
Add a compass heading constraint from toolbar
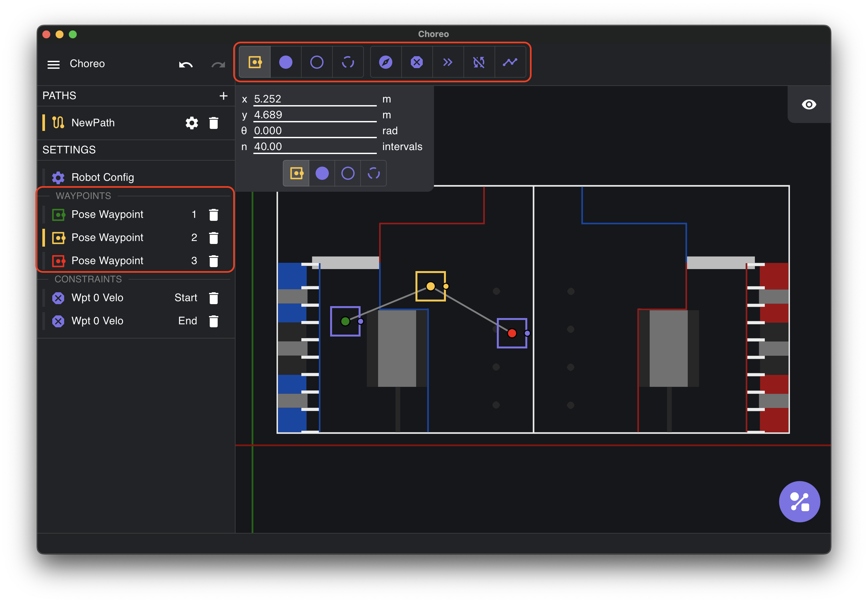pyautogui.click(x=385, y=62)
